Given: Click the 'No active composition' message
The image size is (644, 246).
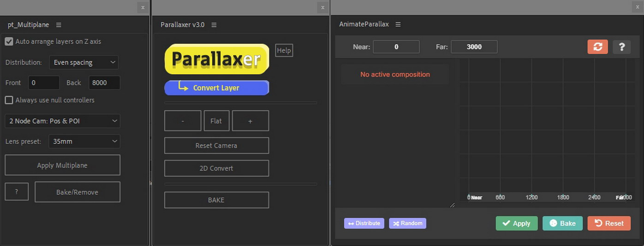Looking at the screenshot, I should tap(395, 74).
